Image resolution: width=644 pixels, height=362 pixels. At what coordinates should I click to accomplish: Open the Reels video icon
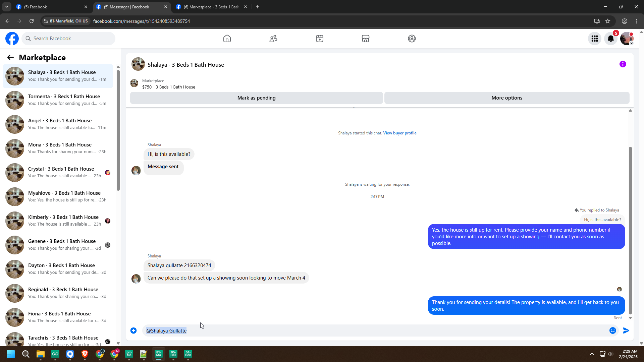320,39
